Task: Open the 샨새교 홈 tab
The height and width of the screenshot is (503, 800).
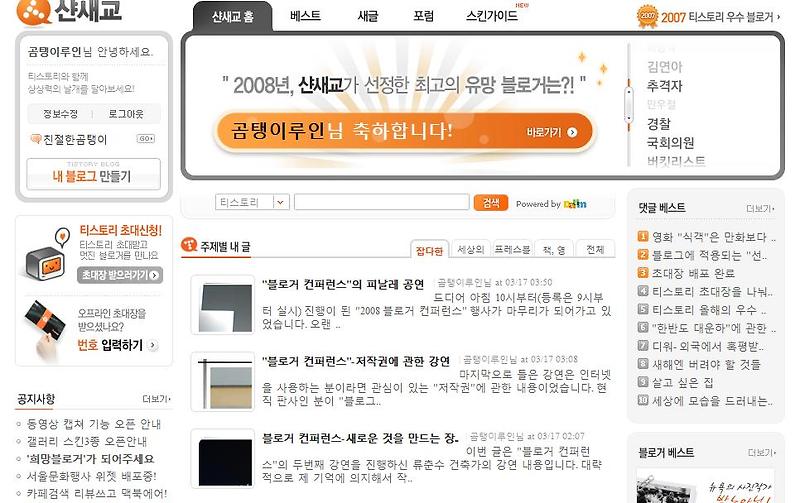Action: [x=233, y=17]
